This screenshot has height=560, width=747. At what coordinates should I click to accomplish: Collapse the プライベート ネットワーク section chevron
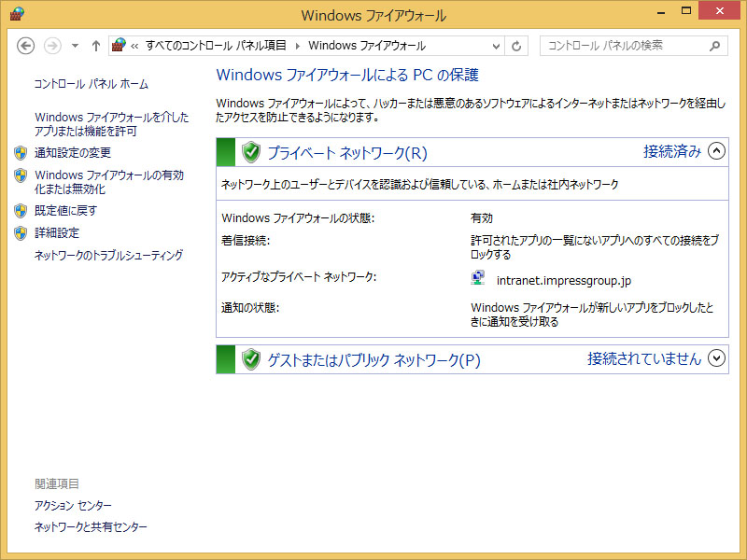[716, 151]
